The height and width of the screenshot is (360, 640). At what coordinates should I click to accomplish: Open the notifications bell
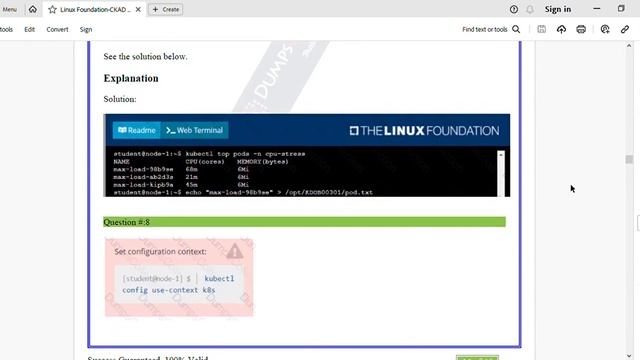pyautogui.click(x=530, y=9)
